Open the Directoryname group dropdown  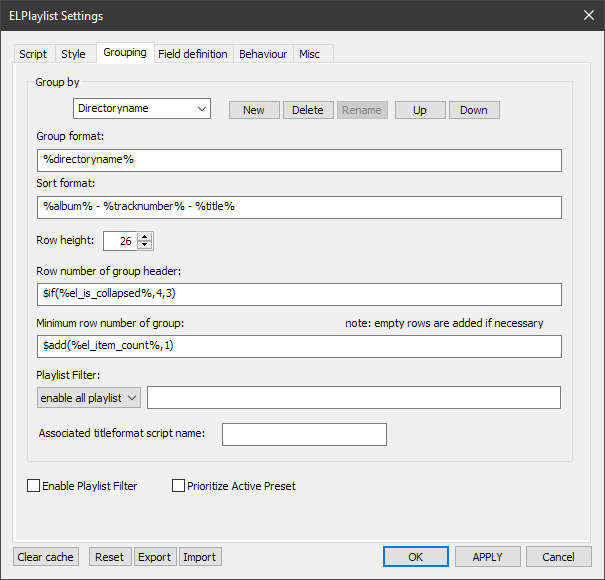pyautogui.click(x=142, y=108)
